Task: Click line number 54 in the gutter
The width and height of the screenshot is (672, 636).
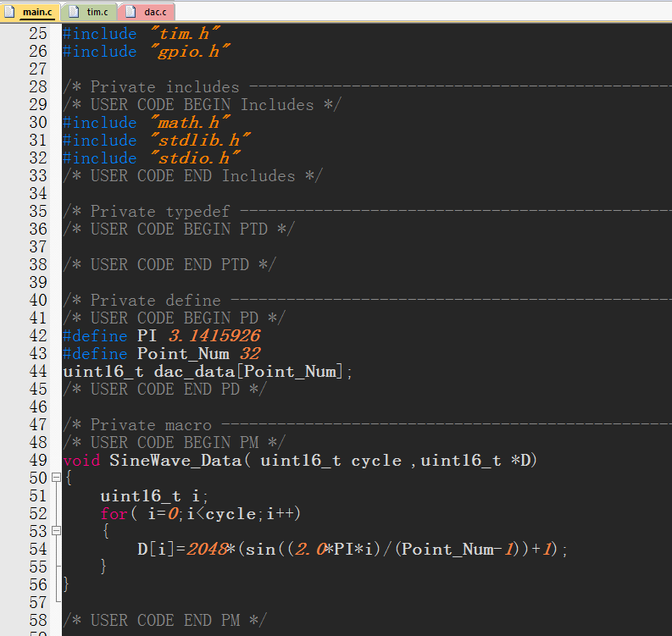Action: point(38,549)
